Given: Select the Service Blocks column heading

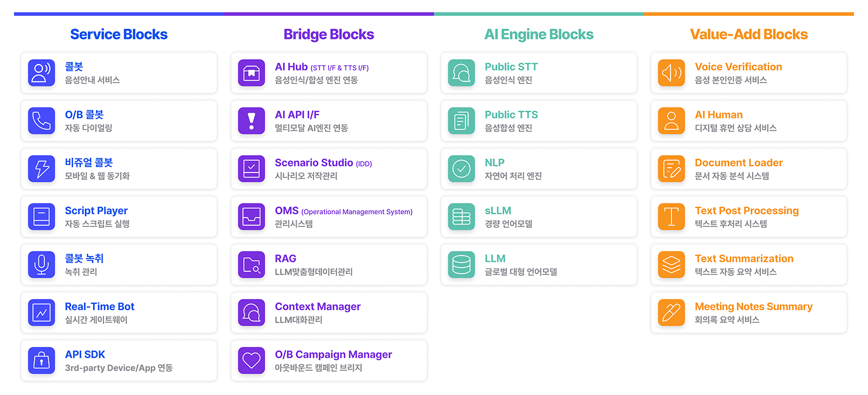Looking at the screenshot, I should [x=119, y=34].
